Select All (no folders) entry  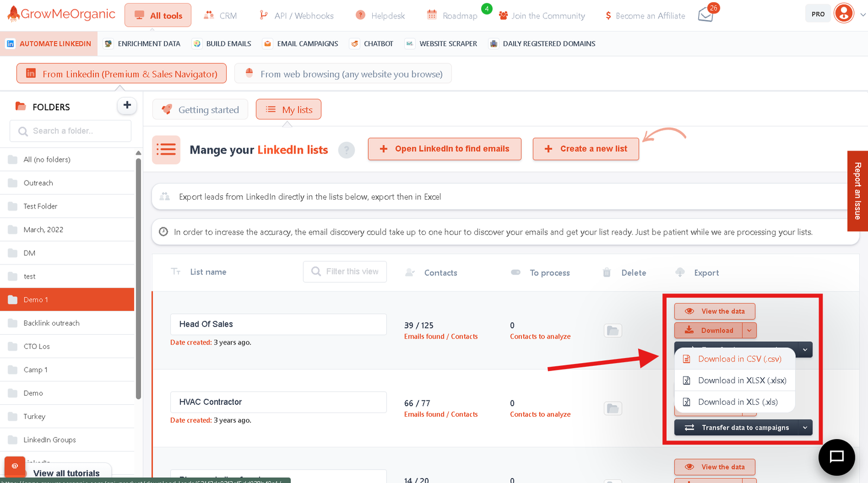67,160
